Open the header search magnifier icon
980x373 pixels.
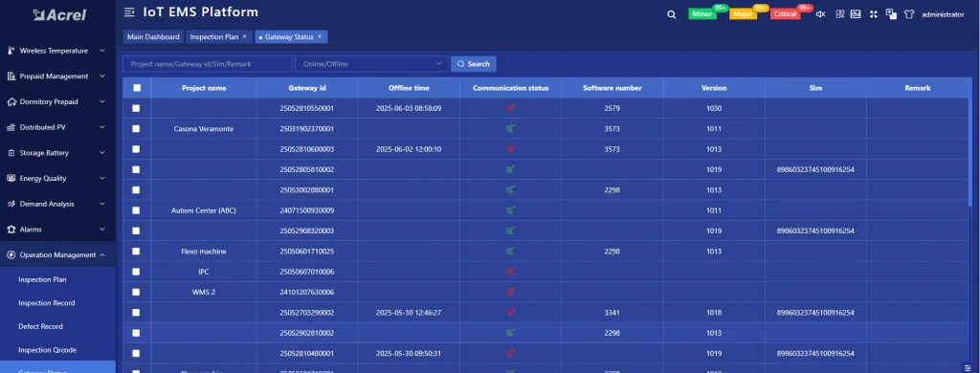click(x=671, y=14)
